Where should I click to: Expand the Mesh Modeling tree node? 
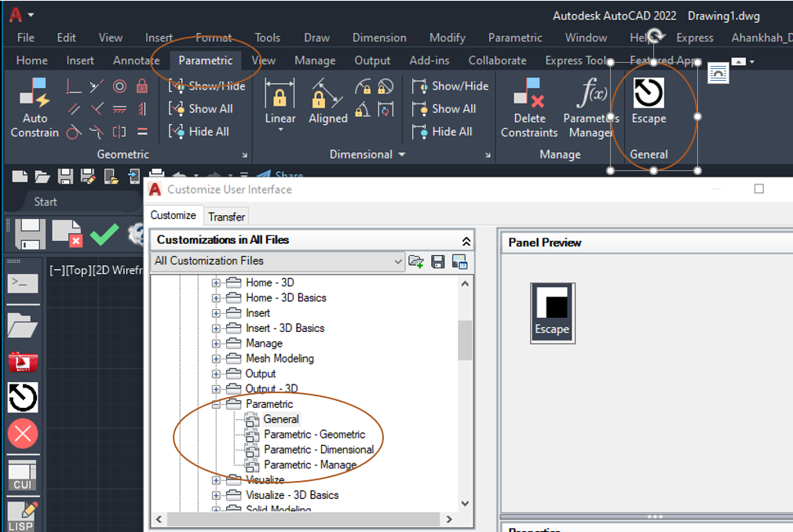(216, 359)
